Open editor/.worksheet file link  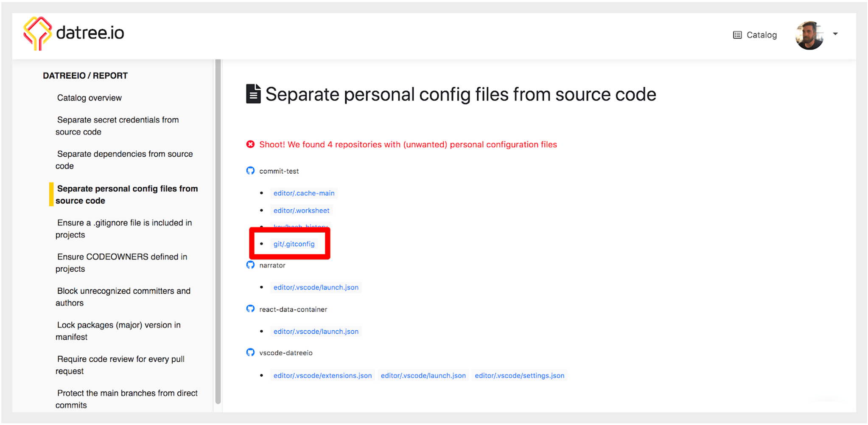tap(301, 211)
